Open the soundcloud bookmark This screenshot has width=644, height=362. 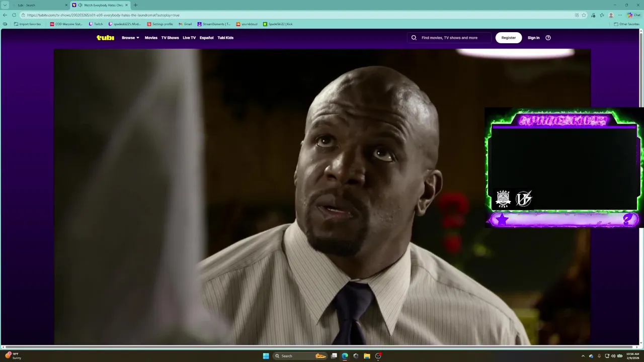tap(247, 24)
